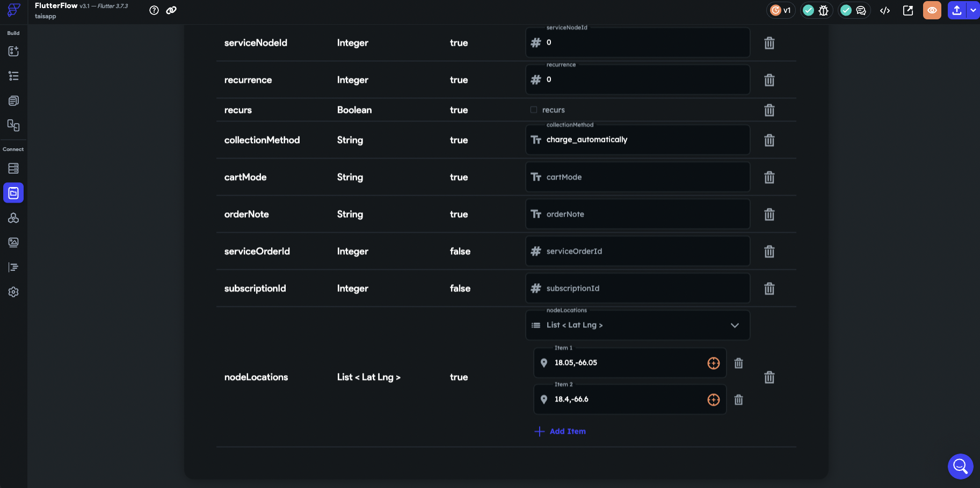Click the cartMode default value field

pos(637,177)
